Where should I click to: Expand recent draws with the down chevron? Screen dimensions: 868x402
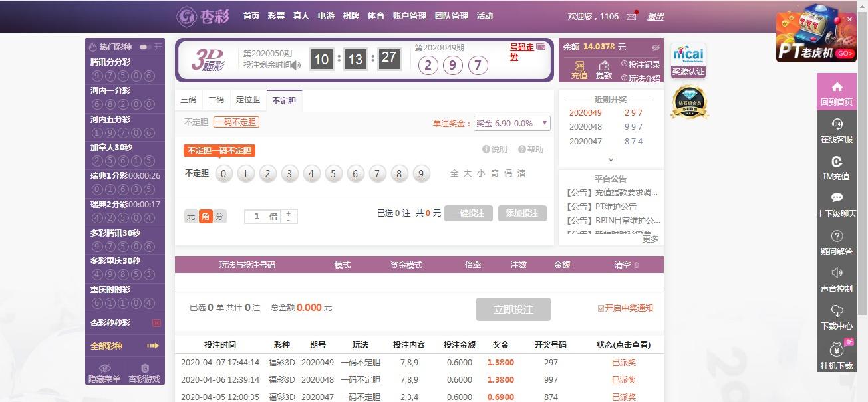click(x=611, y=159)
